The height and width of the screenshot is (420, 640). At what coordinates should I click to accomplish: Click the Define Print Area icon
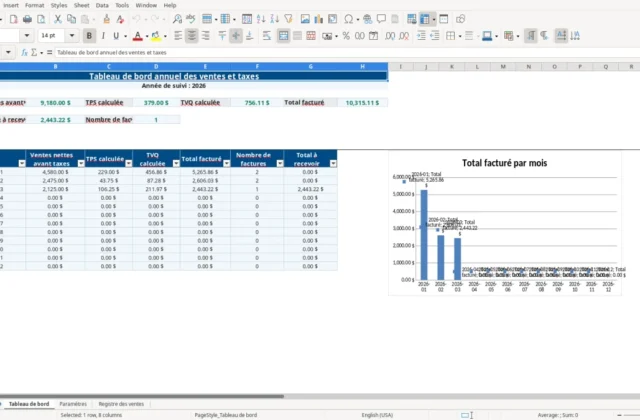411,19
